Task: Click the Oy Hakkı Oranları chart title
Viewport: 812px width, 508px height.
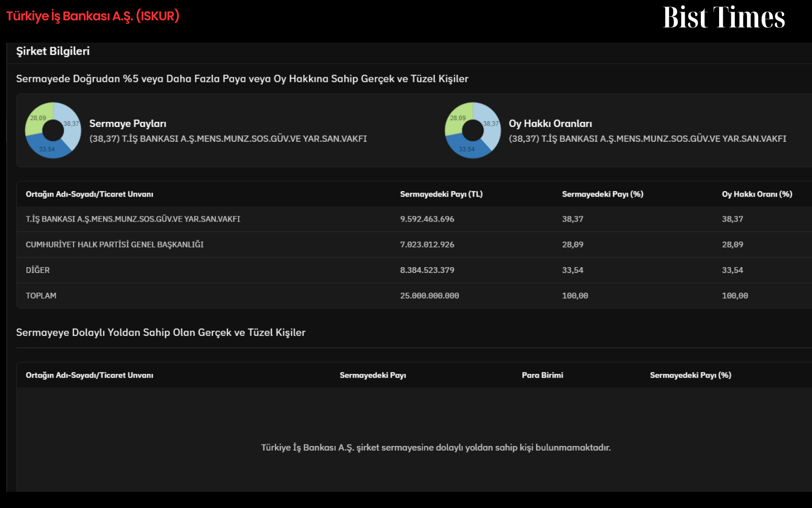Action: pyautogui.click(x=551, y=123)
